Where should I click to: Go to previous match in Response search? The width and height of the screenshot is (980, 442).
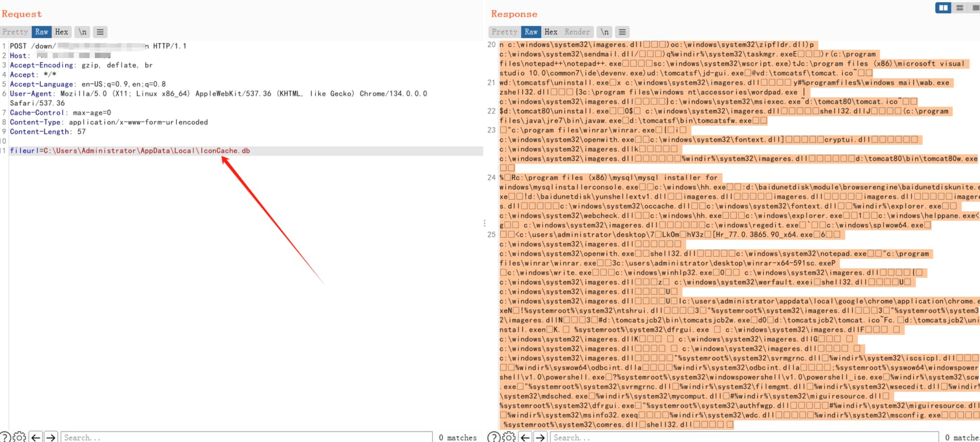click(x=525, y=437)
